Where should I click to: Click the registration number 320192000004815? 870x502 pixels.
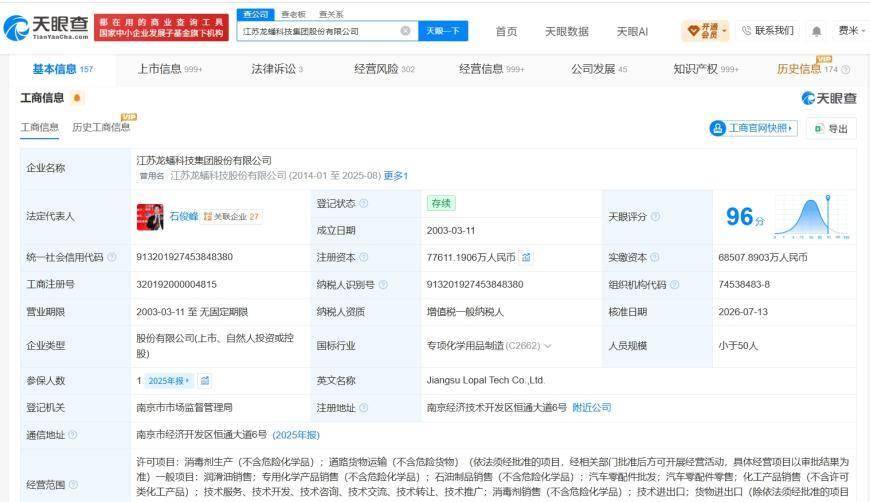point(176,285)
